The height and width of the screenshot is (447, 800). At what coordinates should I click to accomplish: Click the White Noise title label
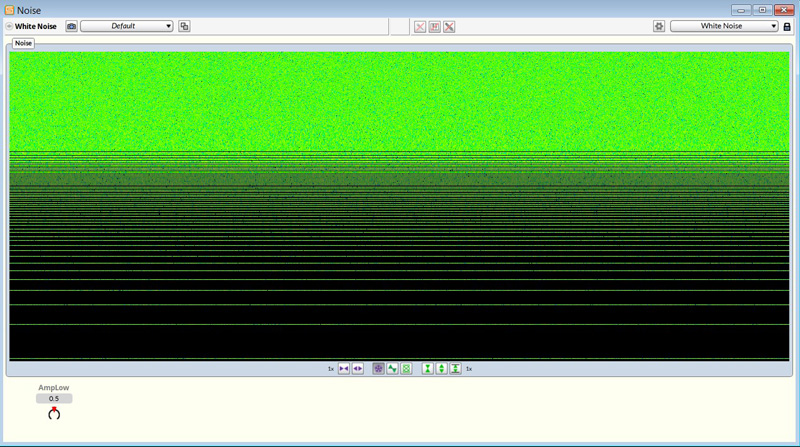(x=36, y=26)
